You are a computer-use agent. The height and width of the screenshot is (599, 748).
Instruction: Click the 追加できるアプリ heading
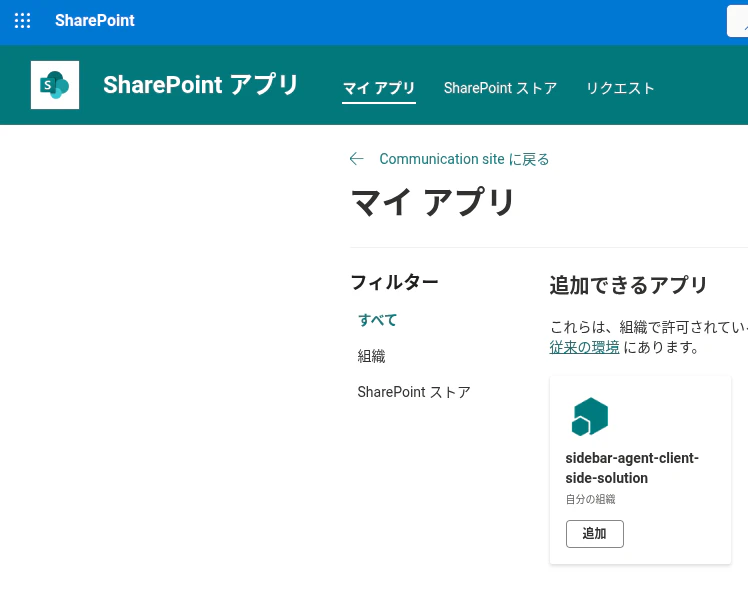(x=628, y=285)
